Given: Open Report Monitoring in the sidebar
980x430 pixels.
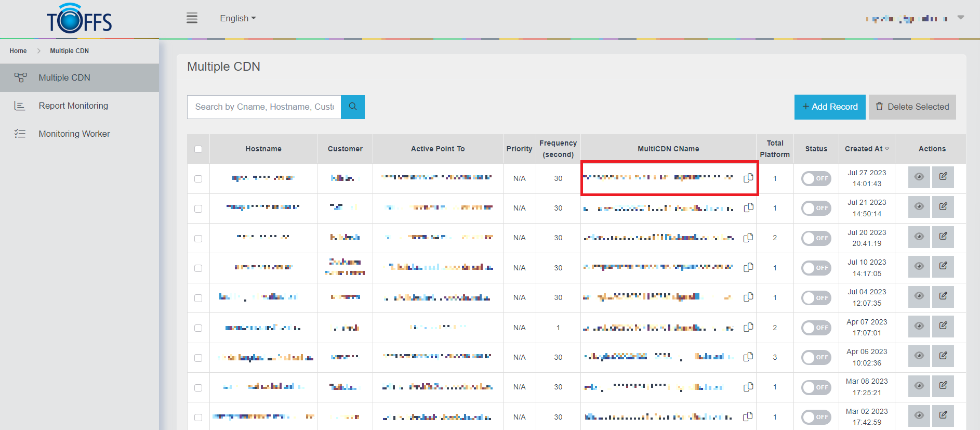Looking at the screenshot, I should [x=73, y=106].
